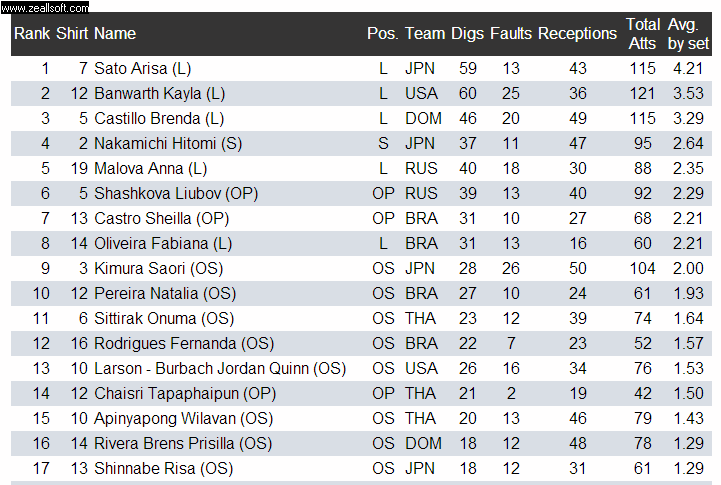Viewport: 721px width, 485px height.
Task: Click Rivera Brens Prisilla's DOM team cell
Action: [423, 443]
